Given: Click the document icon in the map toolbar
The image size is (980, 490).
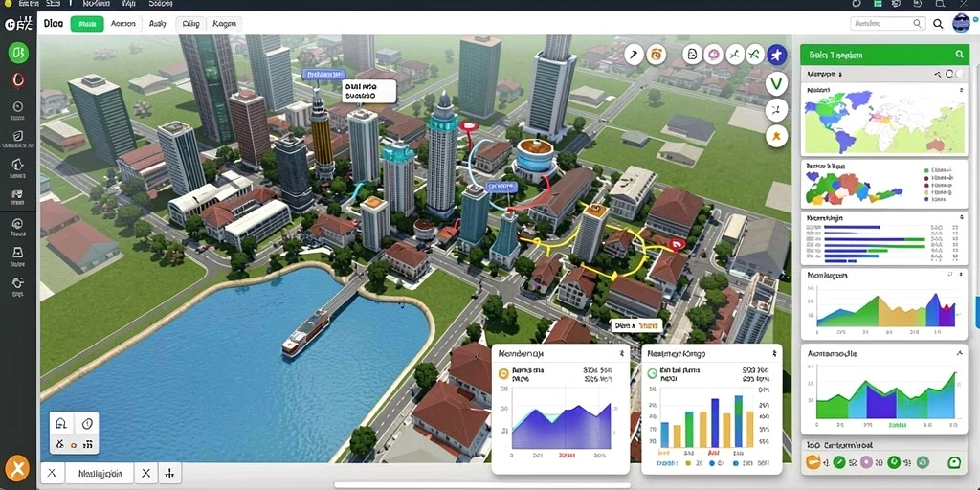Looking at the screenshot, I should 692,55.
